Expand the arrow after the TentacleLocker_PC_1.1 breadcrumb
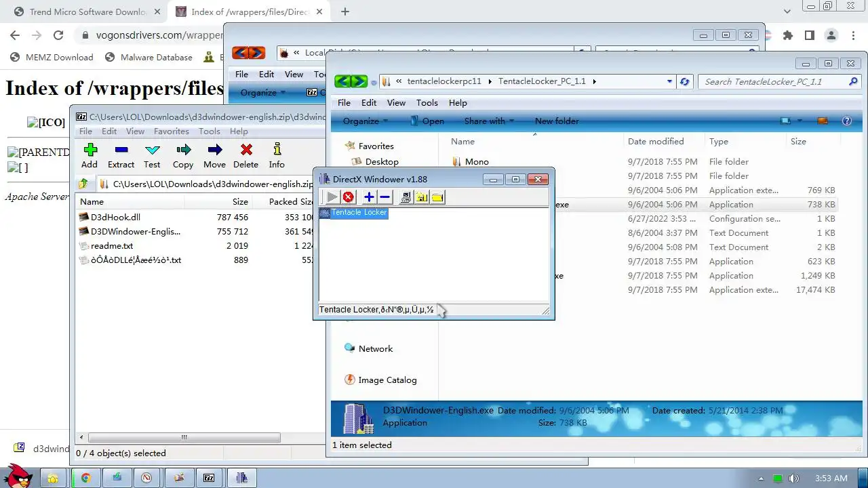 [x=595, y=81]
